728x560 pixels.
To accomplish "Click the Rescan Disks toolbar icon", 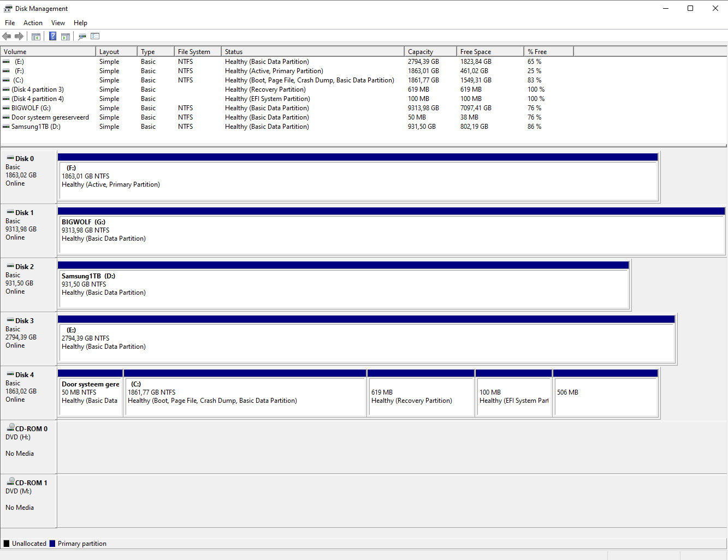I will pyautogui.click(x=82, y=37).
